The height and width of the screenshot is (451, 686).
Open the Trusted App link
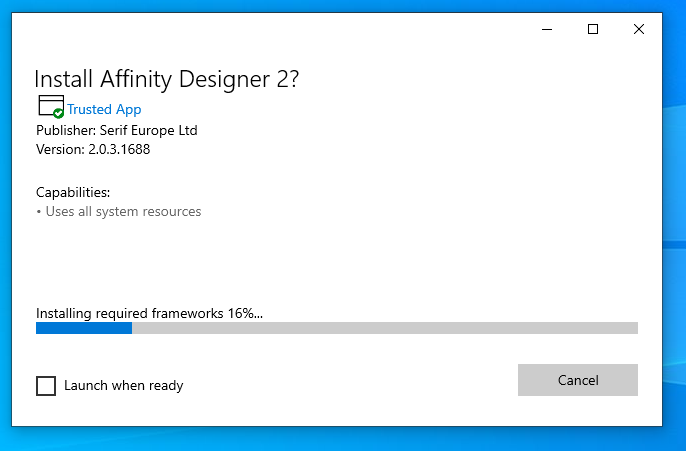104,109
